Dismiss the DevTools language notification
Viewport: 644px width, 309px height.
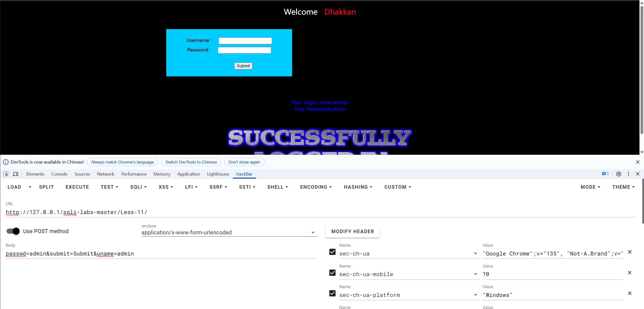tap(637, 162)
